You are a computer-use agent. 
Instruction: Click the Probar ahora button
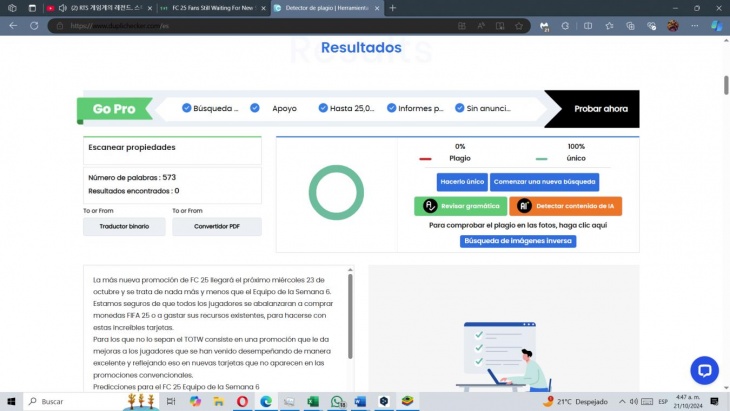(x=601, y=109)
